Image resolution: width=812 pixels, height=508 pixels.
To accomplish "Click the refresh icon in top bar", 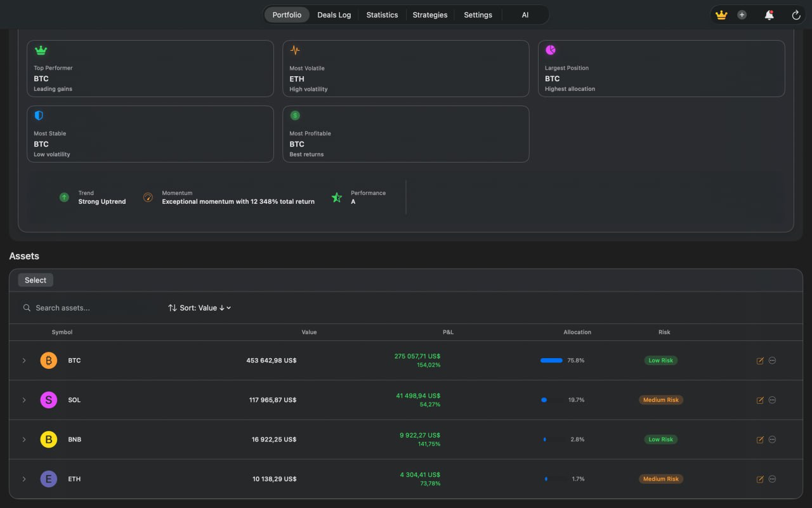I will click(796, 15).
